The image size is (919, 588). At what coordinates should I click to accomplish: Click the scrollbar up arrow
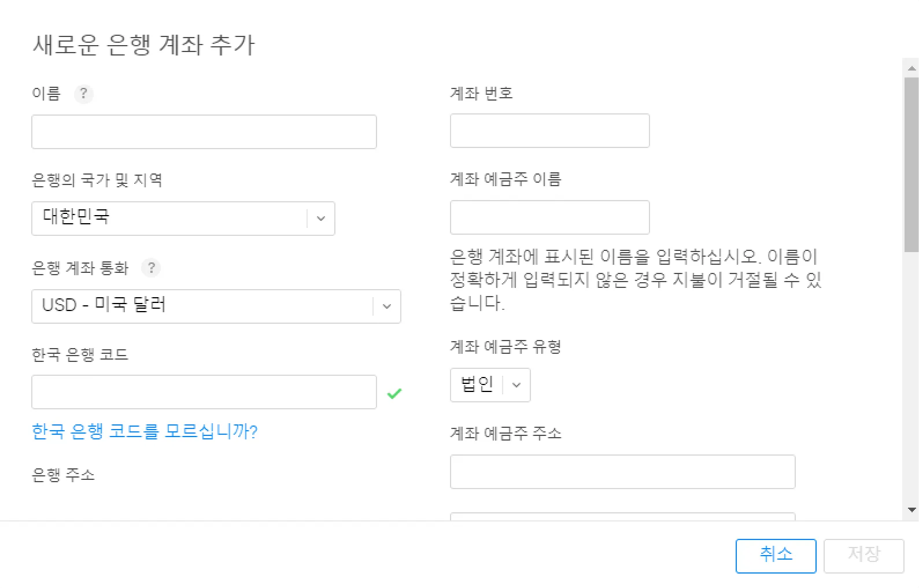pos(912,68)
